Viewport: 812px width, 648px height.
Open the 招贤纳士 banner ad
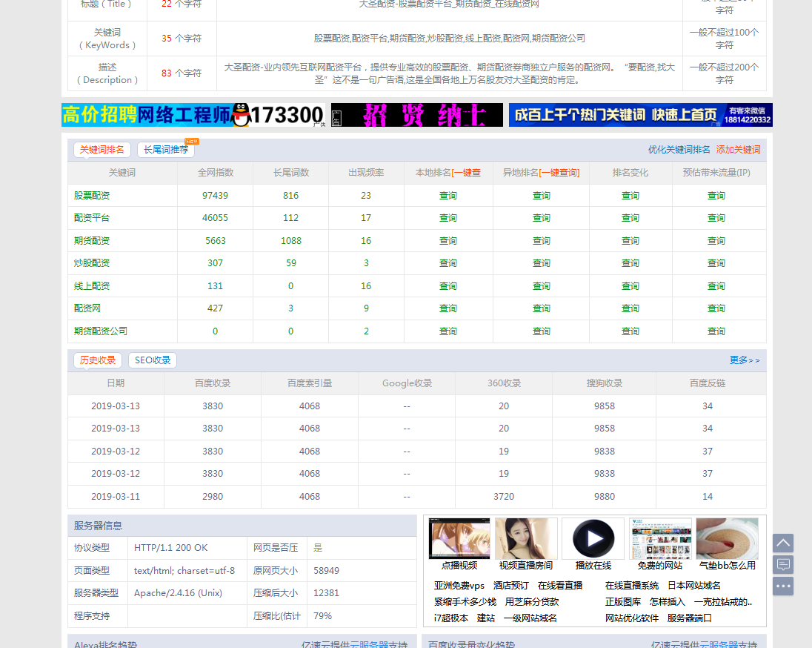[417, 115]
